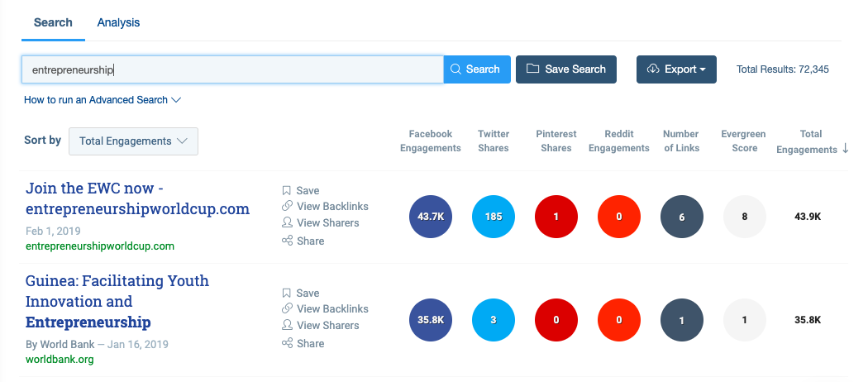The width and height of the screenshot is (868, 382).
Task: Click the Save Search button
Action: tap(566, 69)
